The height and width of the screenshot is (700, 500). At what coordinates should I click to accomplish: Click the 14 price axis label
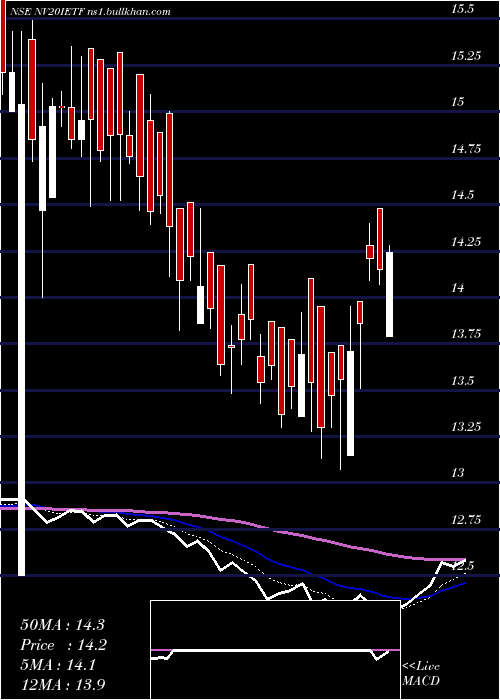[x=458, y=288]
